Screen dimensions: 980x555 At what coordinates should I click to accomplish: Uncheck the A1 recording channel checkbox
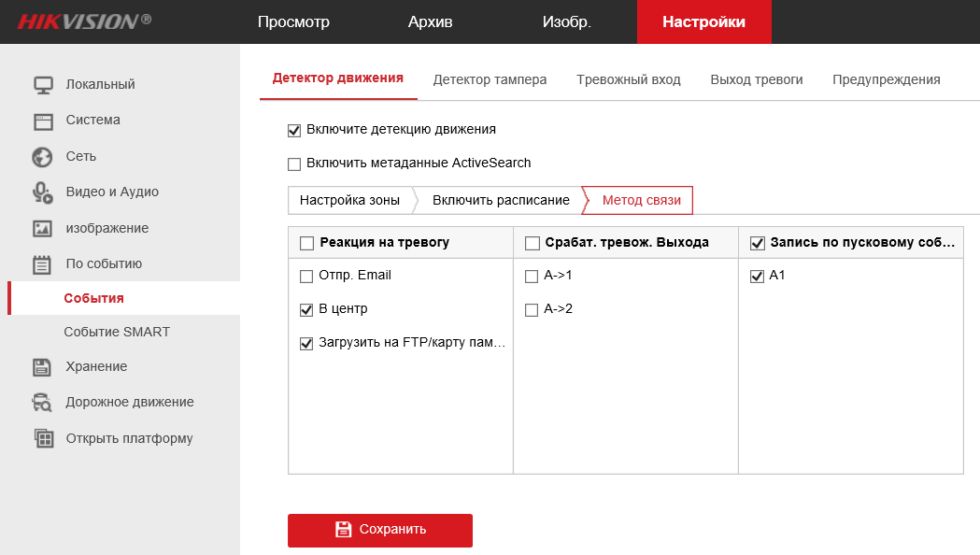pos(757,277)
